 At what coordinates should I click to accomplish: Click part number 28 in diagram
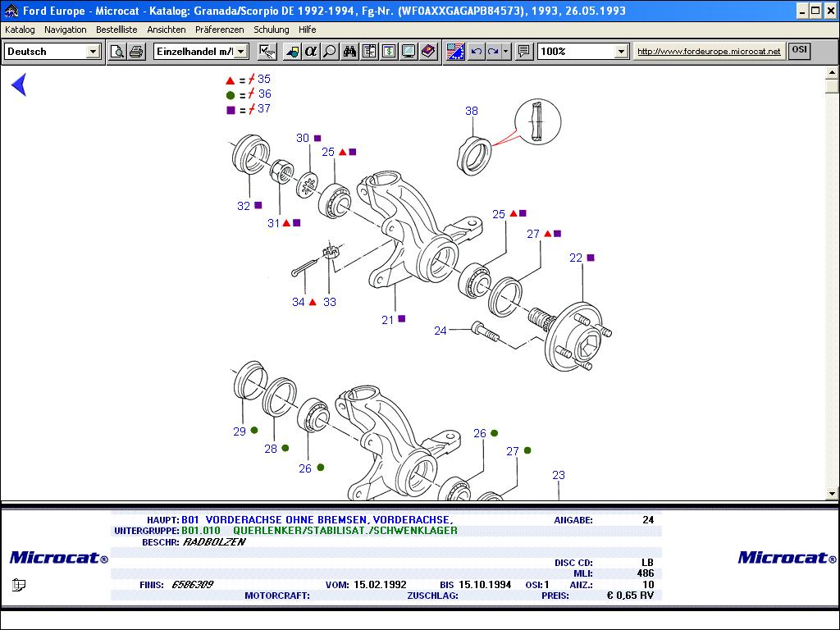(x=271, y=449)
